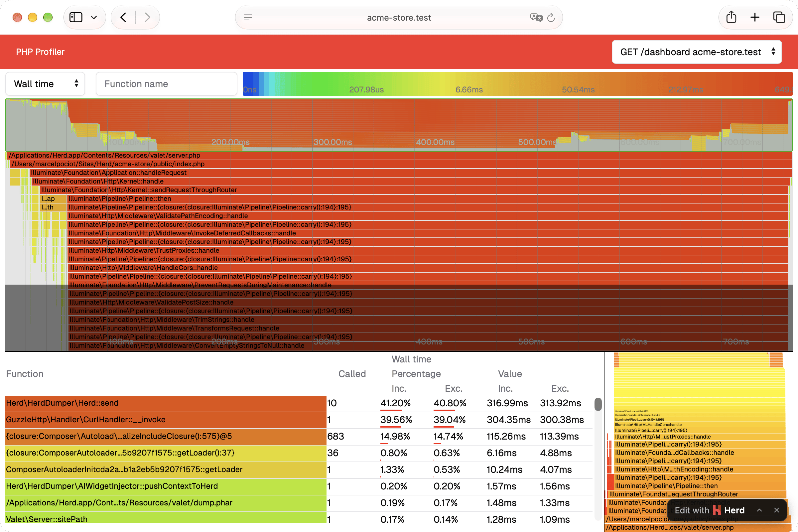
Task: Toggle the Safari sidebar icon
Action: click(76, 17)
